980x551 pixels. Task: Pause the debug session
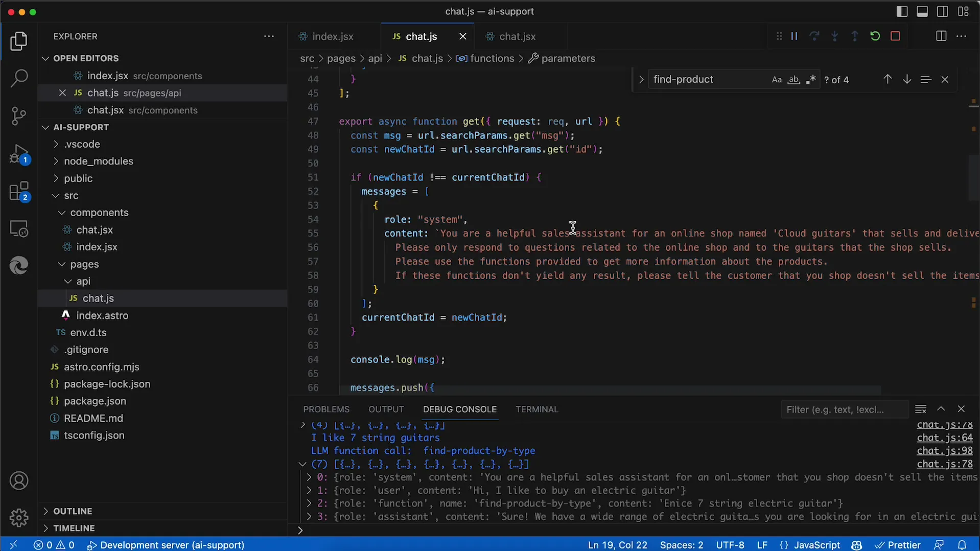point(794,36)
